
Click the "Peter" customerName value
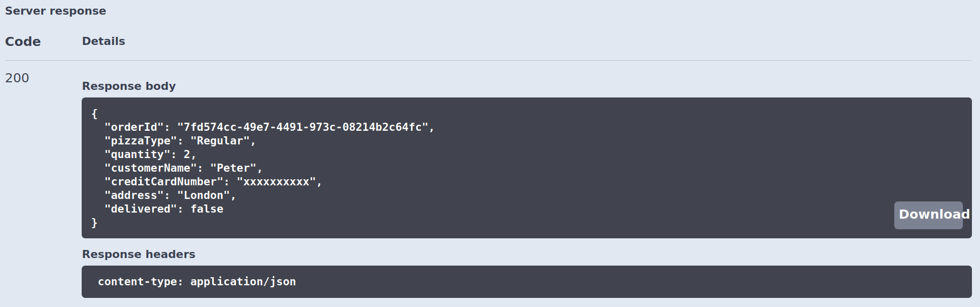click(233, 168)
